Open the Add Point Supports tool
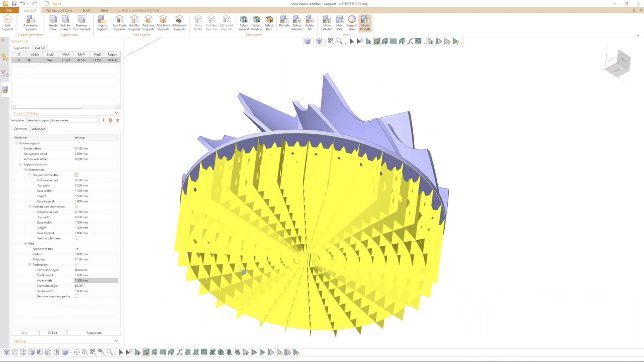644x362 pixels. (x=119, y=23)
